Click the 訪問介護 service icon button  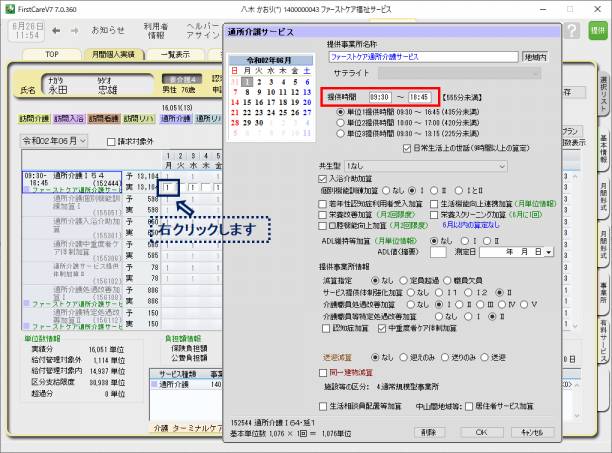pos(35,118)
